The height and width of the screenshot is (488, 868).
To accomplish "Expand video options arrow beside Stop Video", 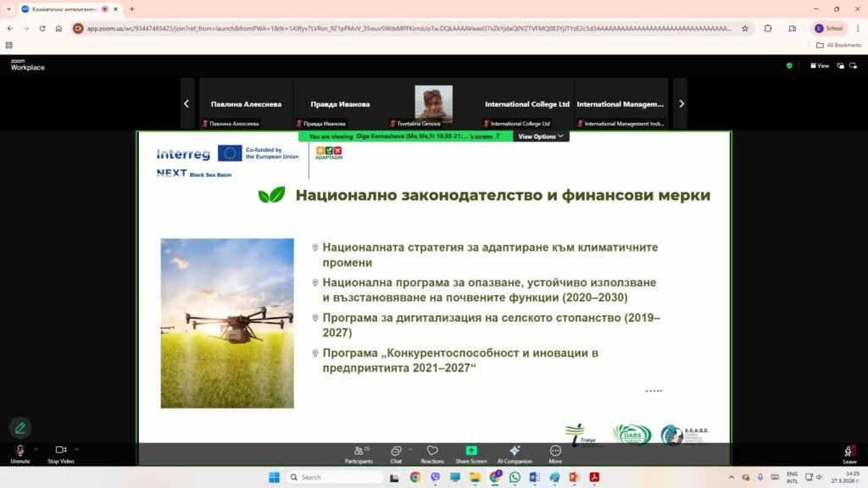I will [x=76, y=449].
